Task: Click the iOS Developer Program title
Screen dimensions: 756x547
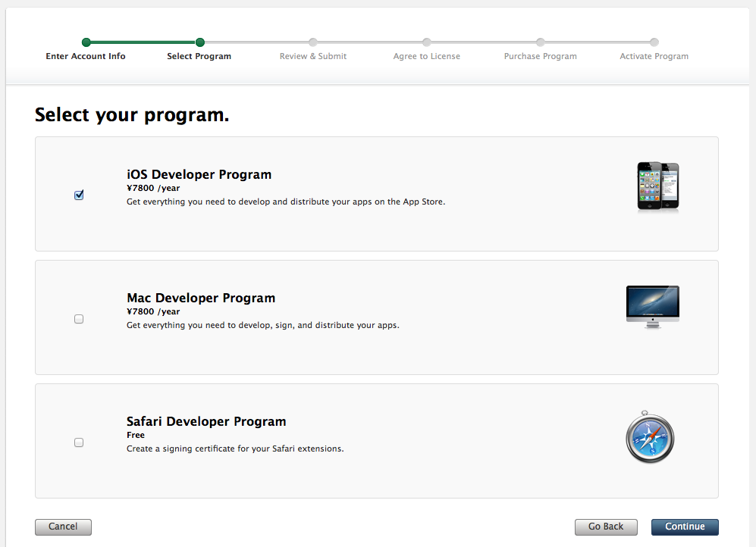Action: pyautogui.click(x=199, y=174)
